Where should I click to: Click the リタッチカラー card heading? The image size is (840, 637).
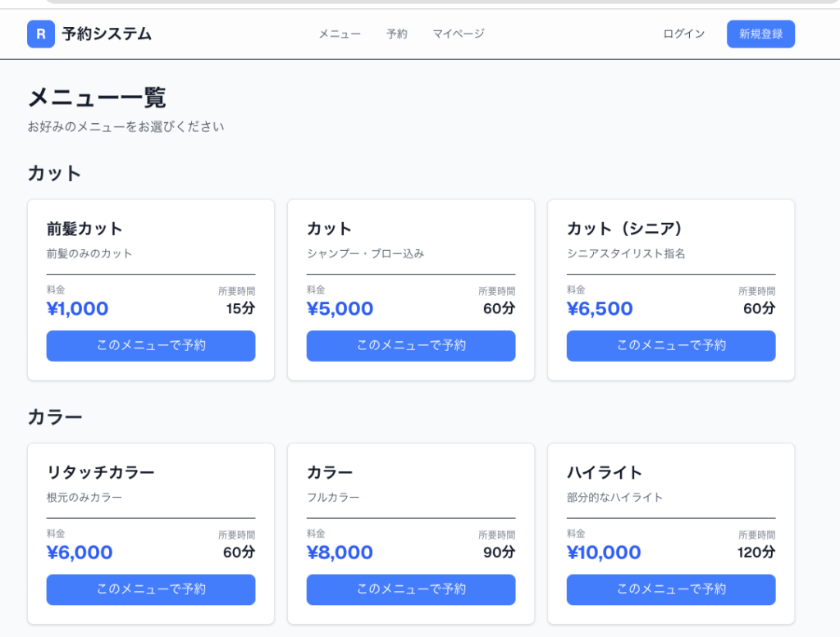[x=101, y=472]
